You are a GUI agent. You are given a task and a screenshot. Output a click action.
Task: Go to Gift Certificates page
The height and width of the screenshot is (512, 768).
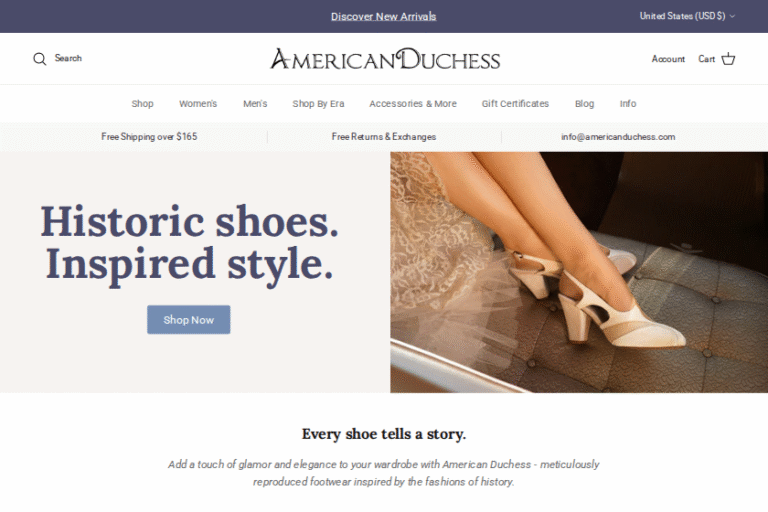(515, 104)
